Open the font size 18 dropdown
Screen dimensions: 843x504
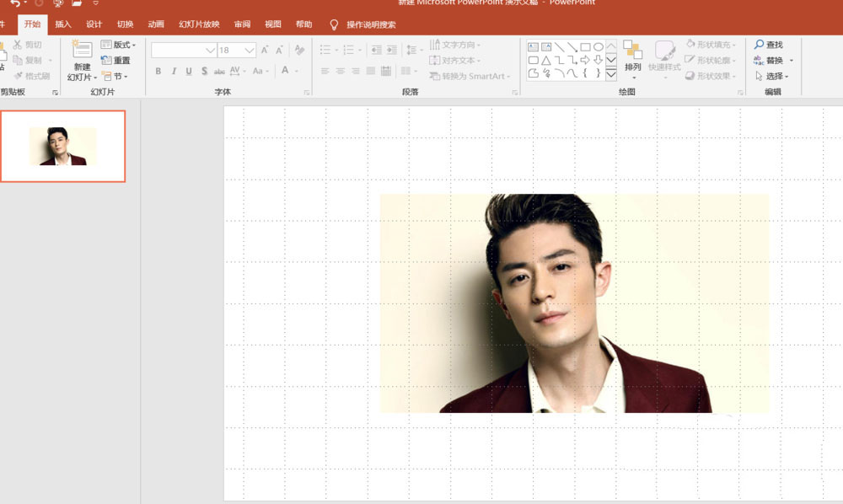pos(249,51)
